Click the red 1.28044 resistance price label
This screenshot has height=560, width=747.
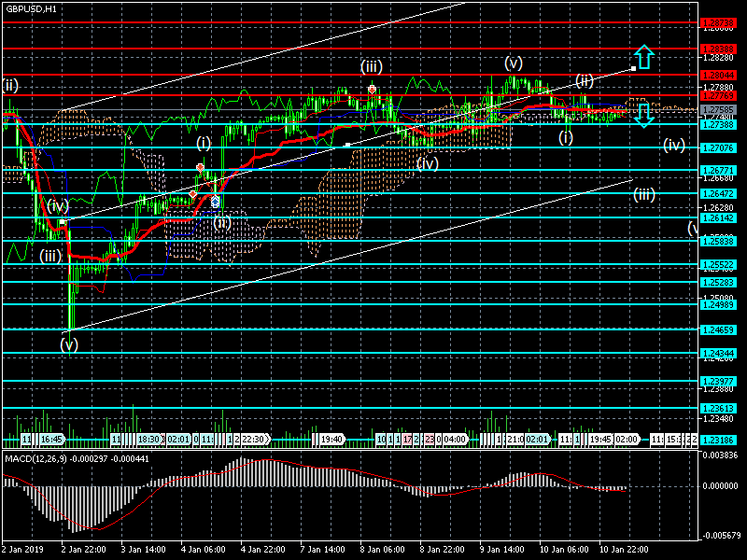point(719,75)
